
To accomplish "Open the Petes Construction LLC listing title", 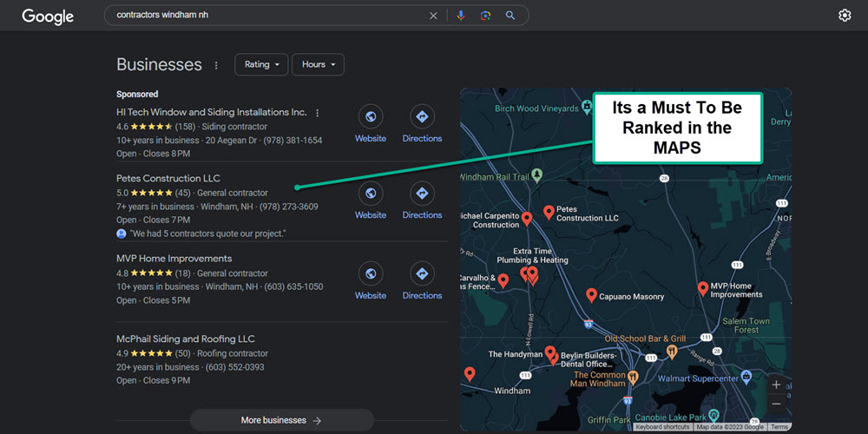I will (168, 178).
